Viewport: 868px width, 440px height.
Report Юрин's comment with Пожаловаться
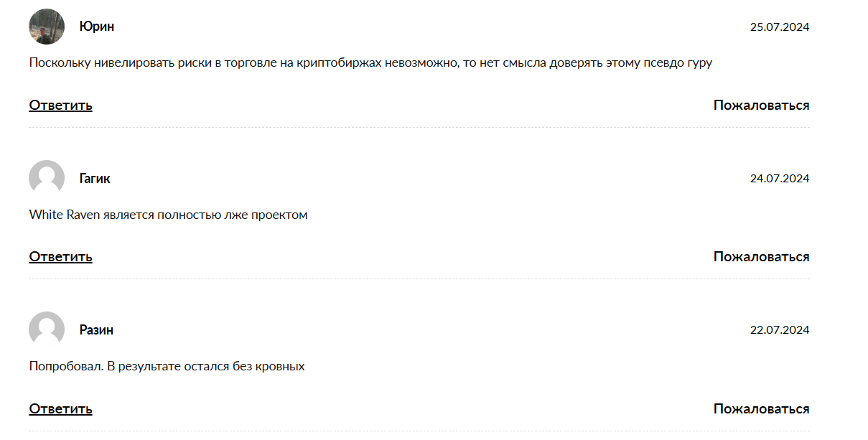pos(761,106)
